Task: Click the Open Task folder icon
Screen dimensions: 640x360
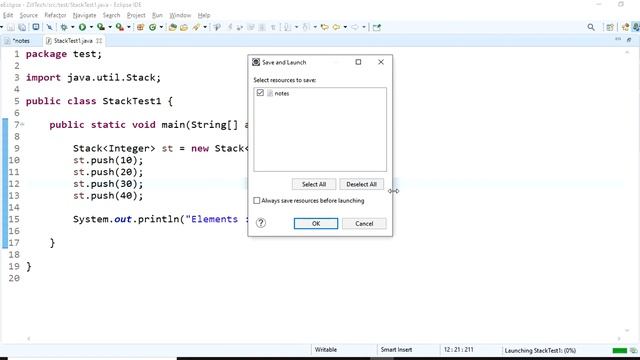Action: click(x=184, y=27)
